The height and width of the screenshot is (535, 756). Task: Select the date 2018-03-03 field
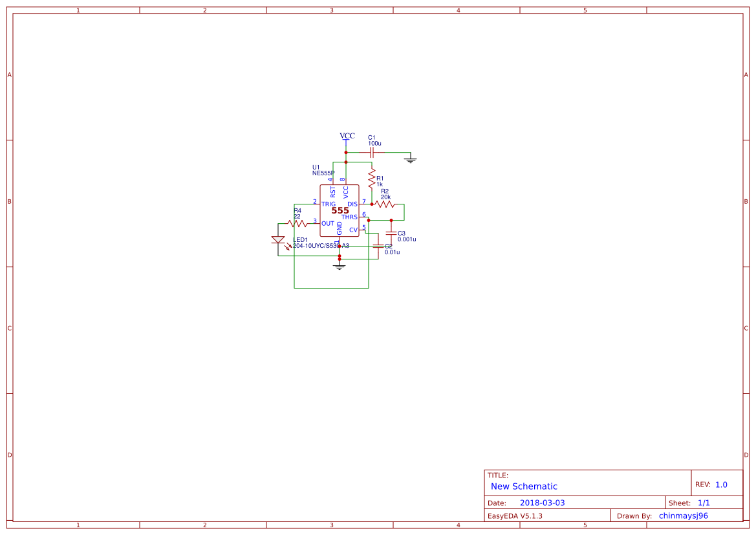pyautogui.click(x=544, y=502)
